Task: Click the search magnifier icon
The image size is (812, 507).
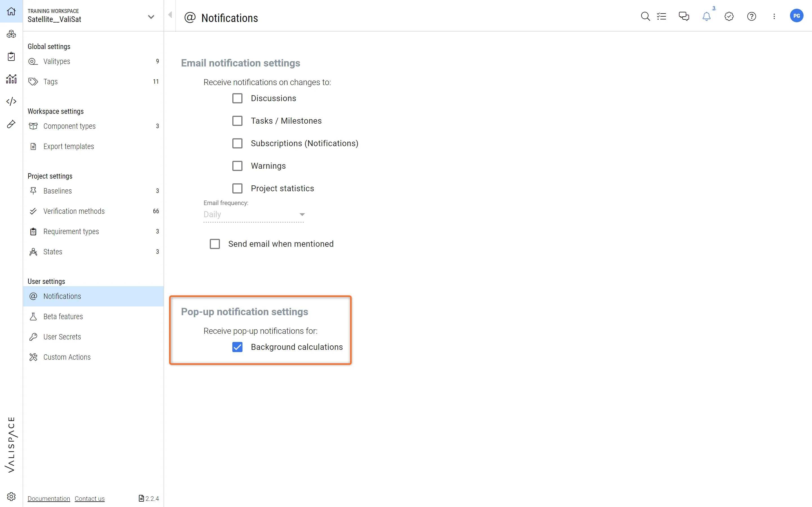Action: coord(645,16)
